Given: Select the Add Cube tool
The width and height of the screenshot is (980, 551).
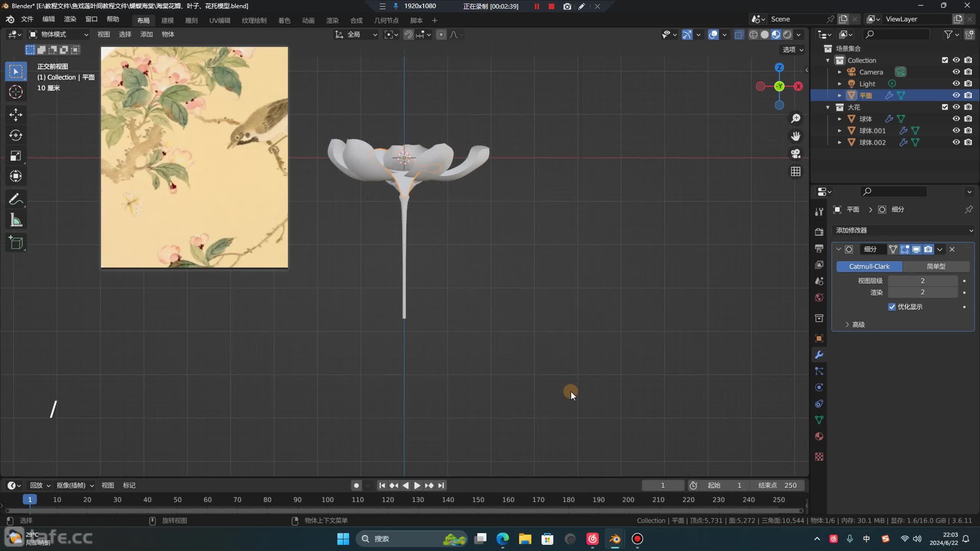Looking at the screenshot, I should click(x=16, y=243).
